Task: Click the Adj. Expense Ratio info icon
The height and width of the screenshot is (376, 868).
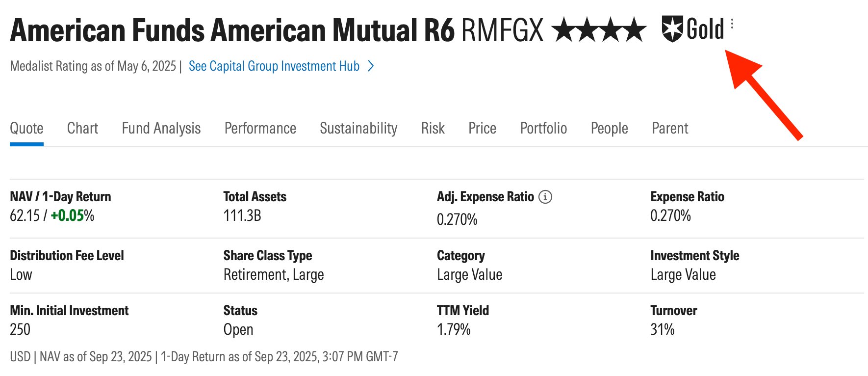Action: [545, 197]
